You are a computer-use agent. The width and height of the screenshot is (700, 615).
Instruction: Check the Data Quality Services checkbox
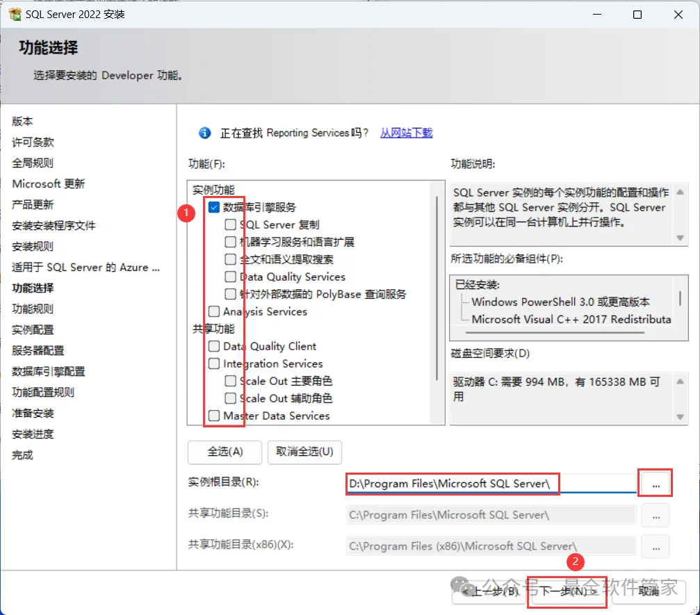point(230,277)
